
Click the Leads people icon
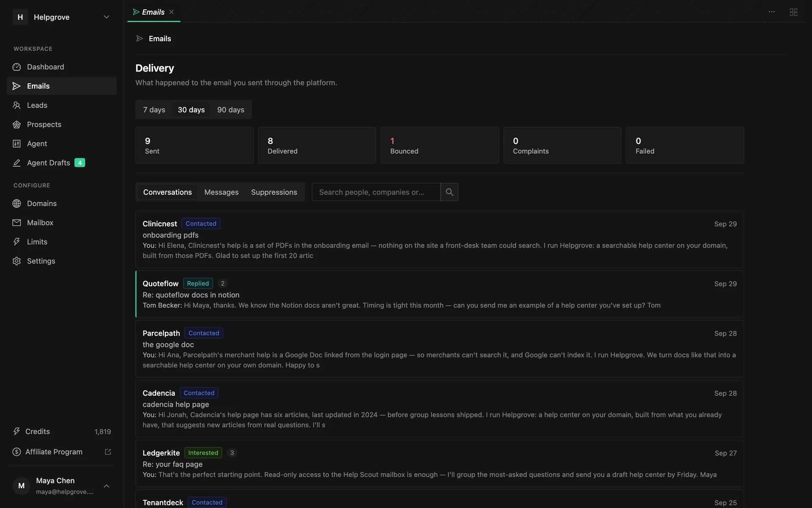pyautogui.click(x=16, y=105)
